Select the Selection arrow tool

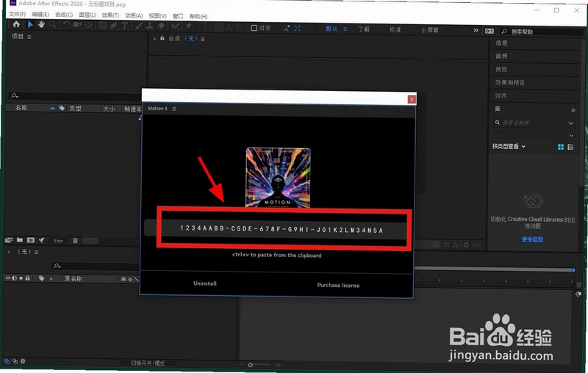point(30,24)
